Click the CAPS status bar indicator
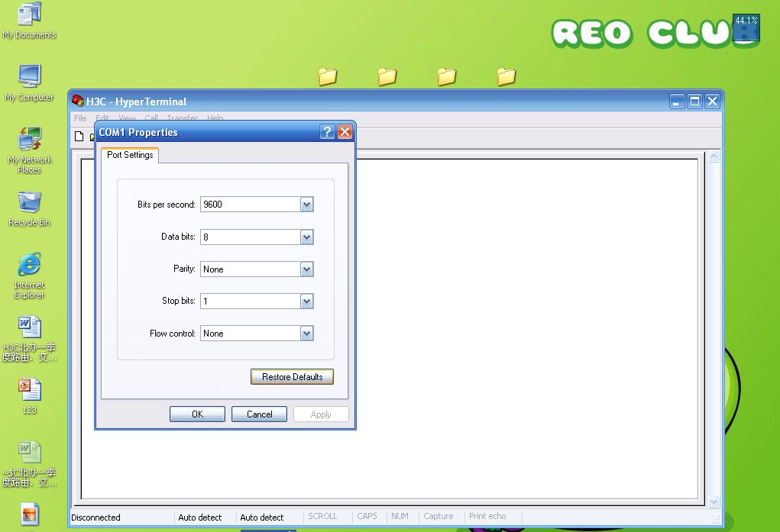Image resolution: width=780 pixels, height=532 pixels. [367, 517]
